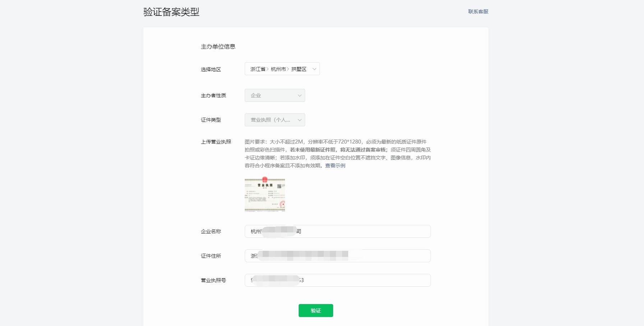Click the 主办单位信息 section heading
This screenshot has width=644, height=326.
coord(218,47)
